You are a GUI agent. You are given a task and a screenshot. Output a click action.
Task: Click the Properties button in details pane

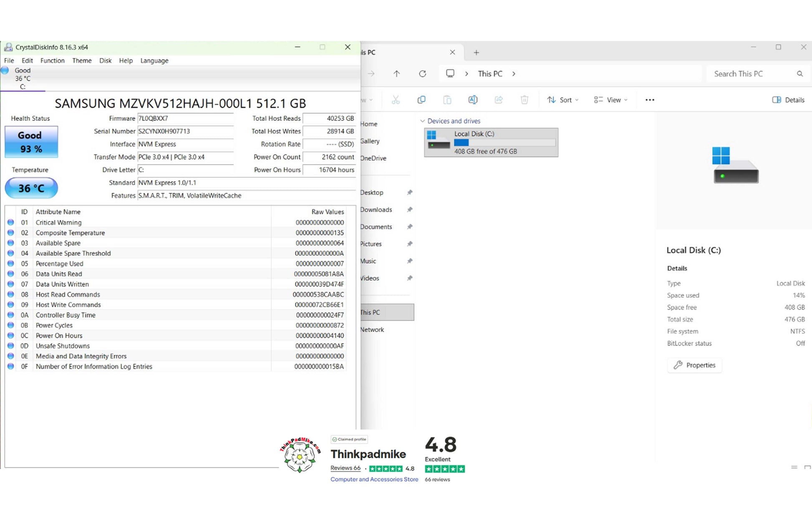point(694,365)
